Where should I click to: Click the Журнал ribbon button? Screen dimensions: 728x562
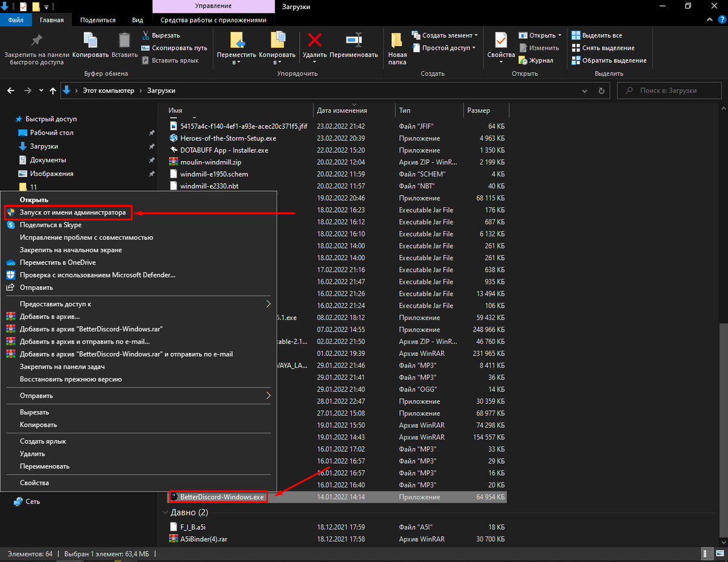pyautogui.click(x=536, y=61)
